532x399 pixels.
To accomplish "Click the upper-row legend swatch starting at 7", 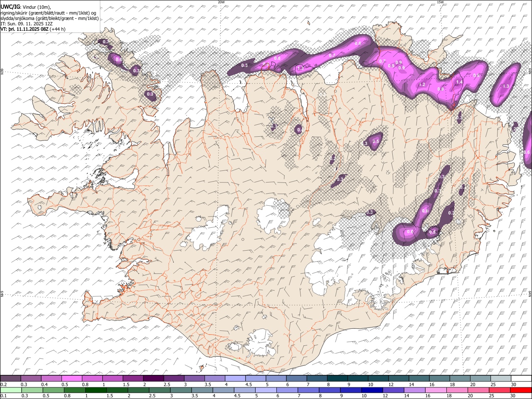I will (317, 379).
